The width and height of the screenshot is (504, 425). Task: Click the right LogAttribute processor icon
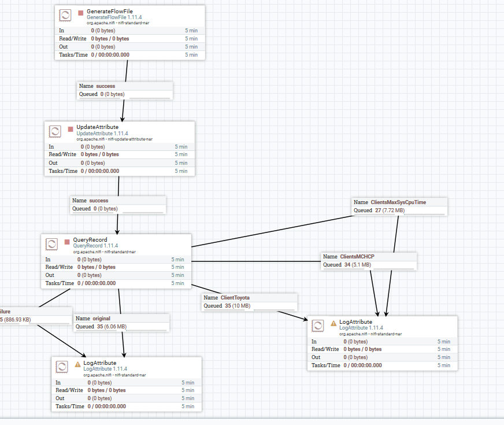tap(317, 326)
